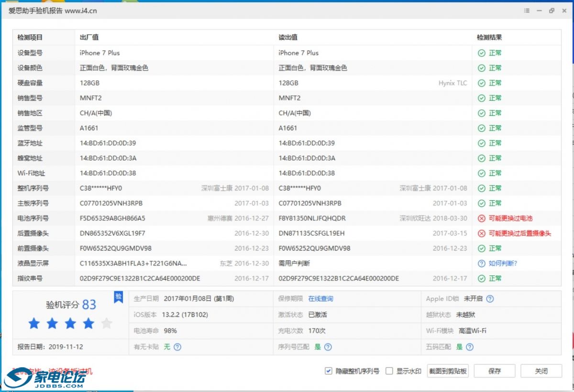Click green check icon in 前置摄像头 row
The width and height of the screenshot is (574, 392).
tap(482, 249)
